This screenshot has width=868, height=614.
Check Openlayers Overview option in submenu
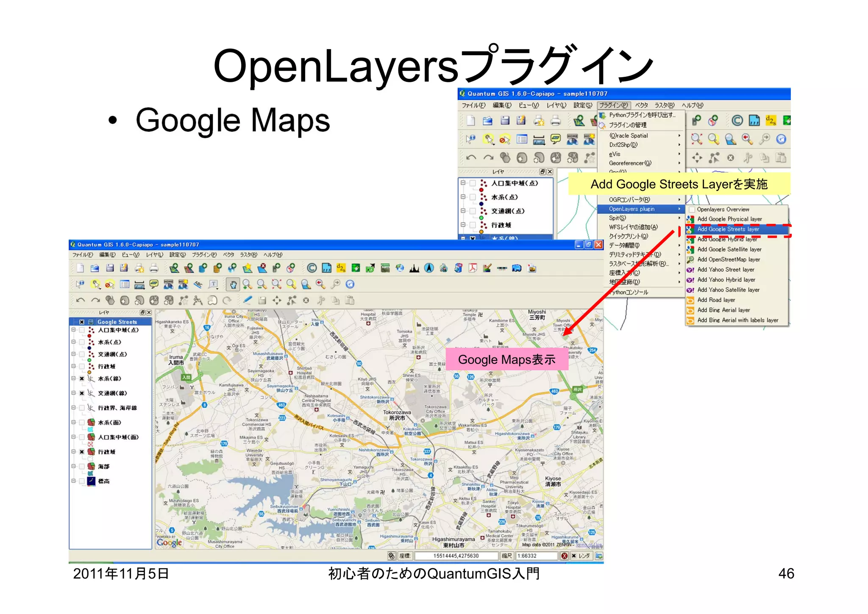692,209
